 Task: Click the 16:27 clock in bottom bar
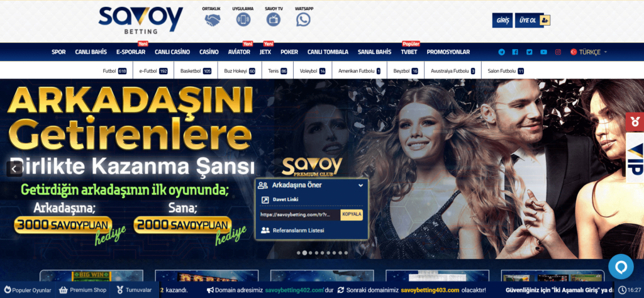[x=630, y=290]
